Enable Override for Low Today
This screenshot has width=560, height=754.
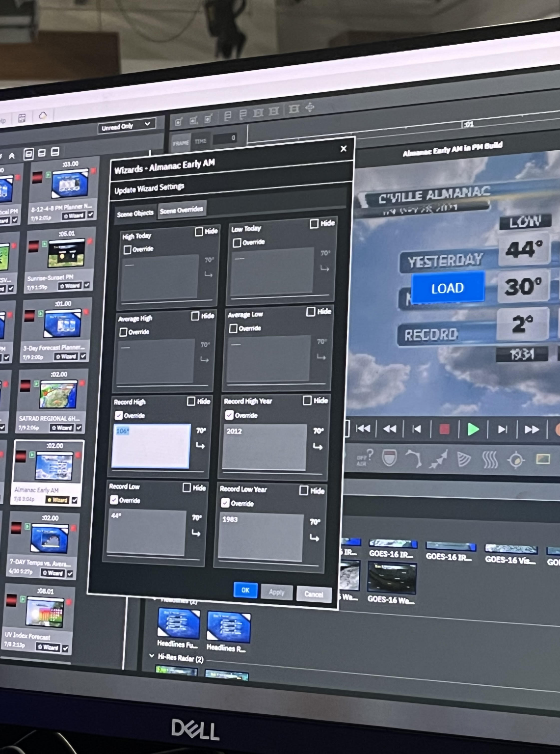tap(237, 243)
